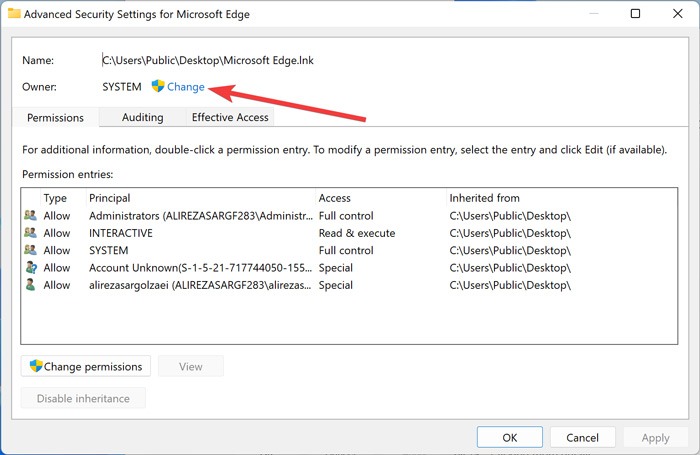This screenshot has width=700, height=455.
Task: Click Inherited from path for INTERACTIVE
Action: (x=510, y=233)
